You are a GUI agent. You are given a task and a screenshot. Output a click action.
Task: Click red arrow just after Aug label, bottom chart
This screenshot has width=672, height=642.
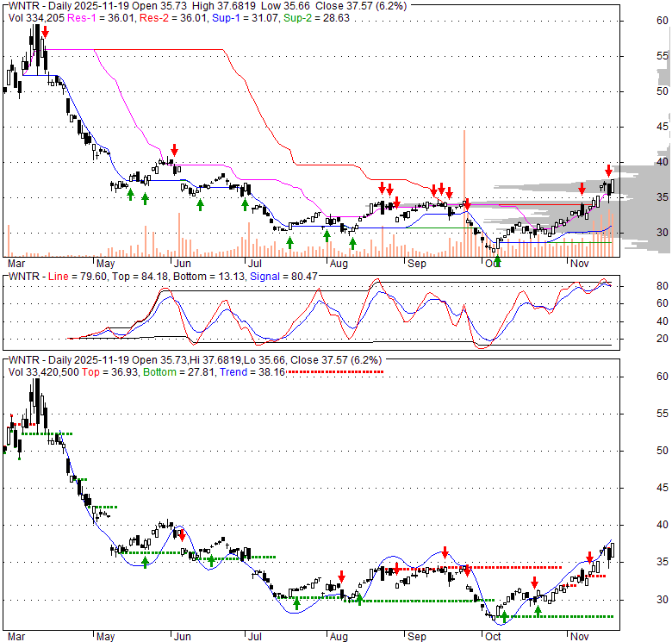click(x=341, y=576)
